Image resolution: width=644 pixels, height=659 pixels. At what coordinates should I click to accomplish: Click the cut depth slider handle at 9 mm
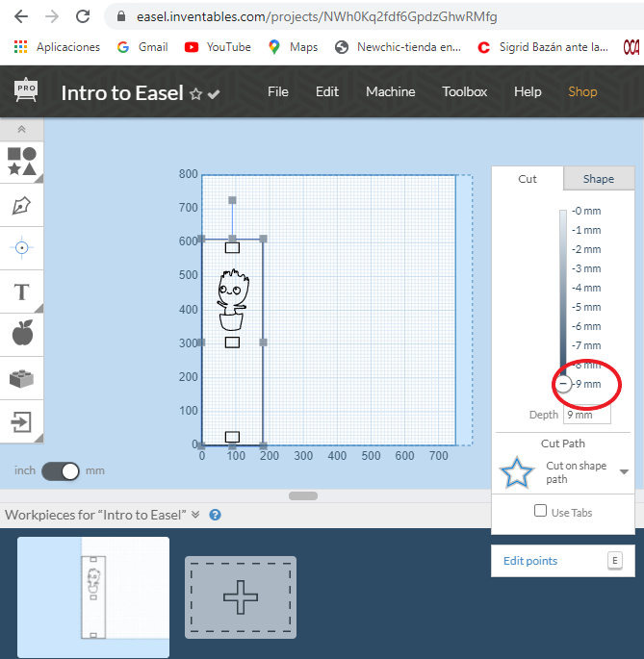[563, 384]
